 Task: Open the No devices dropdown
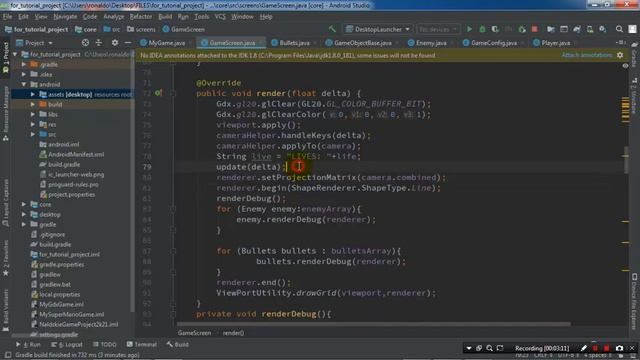[438, 29]
